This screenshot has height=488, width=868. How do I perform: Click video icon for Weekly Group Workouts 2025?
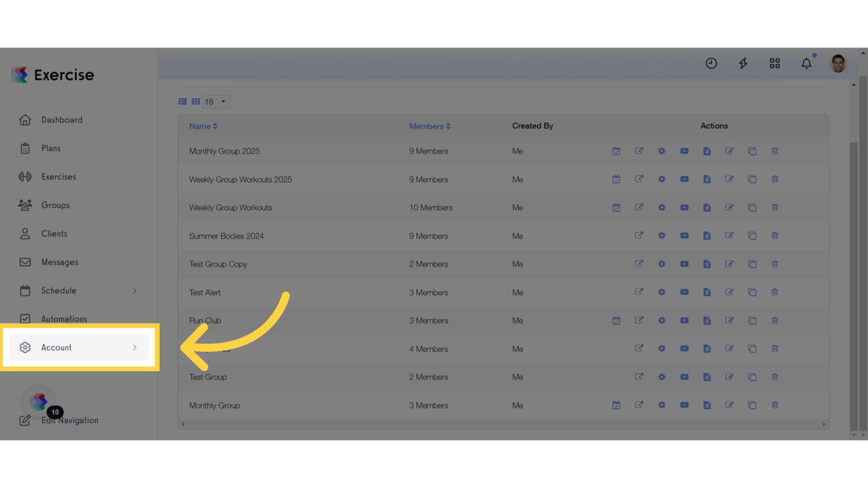pyautogui.click(x=684, y=179)
